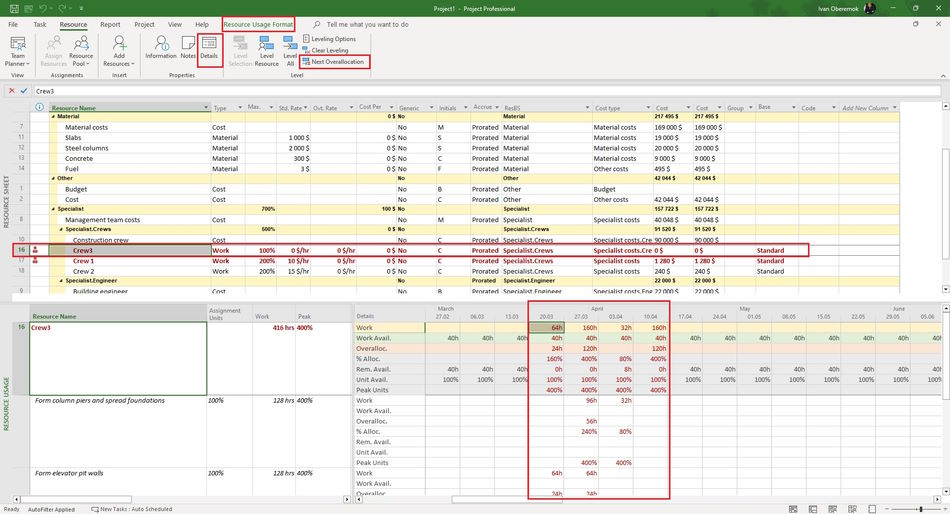
Task: Open Cost type column filter dropdown
Action: (648, 108)
